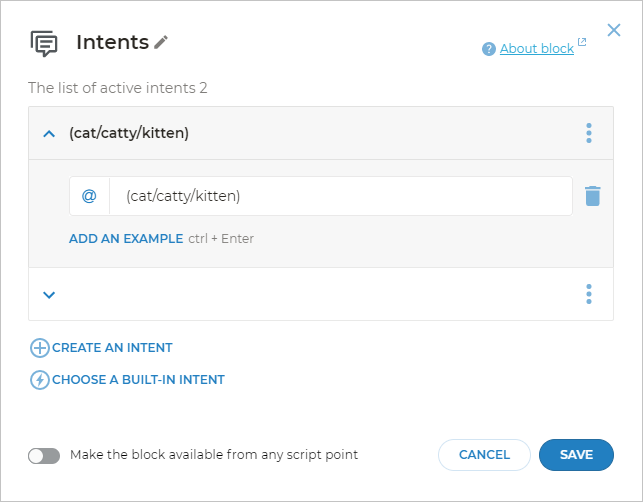Collapse the (cat/catty/kitten) intent section
The height and width of the screenshot is (502, 643).
[49, 133]
